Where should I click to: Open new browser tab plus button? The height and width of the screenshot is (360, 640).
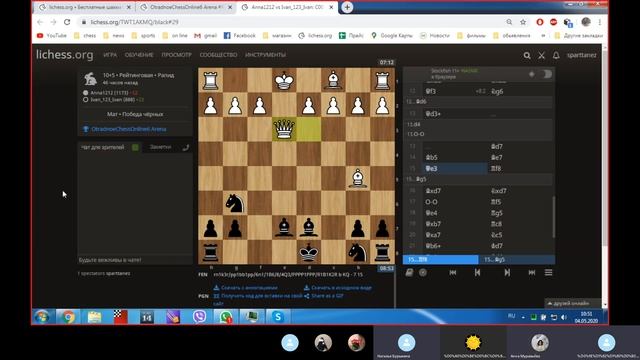click(x=347, y=7)
